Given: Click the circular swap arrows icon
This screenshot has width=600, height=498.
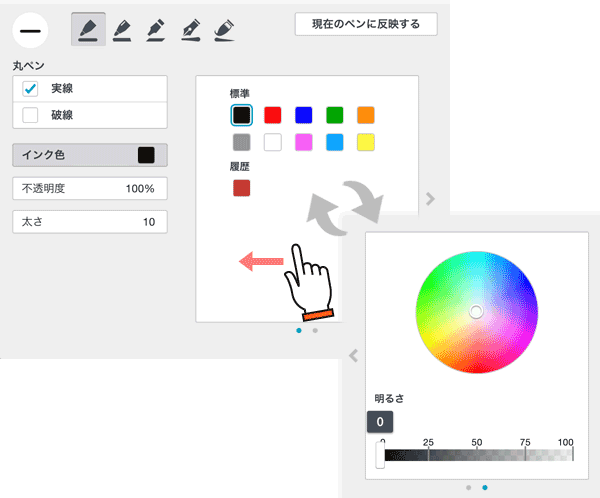Looking at the screenshot, I should [x=344, y=207].
